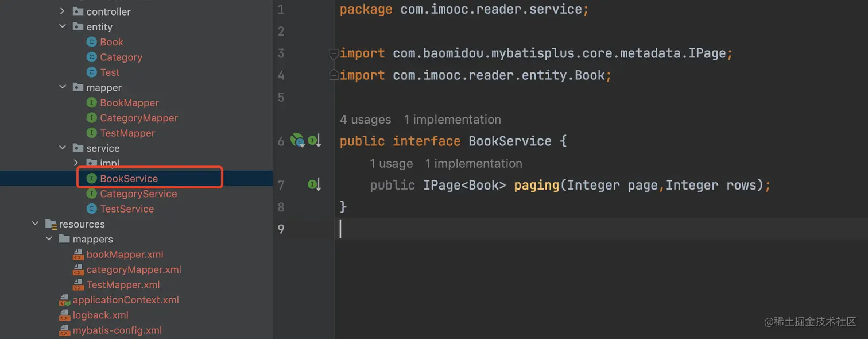Click the categoryMapper.xml file icon
868x339 pixels.
coord(78,269)
